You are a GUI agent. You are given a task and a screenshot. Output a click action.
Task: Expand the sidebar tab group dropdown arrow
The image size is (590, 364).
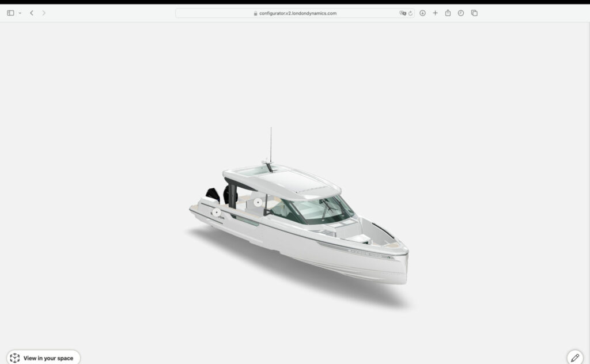click(20, 13)
